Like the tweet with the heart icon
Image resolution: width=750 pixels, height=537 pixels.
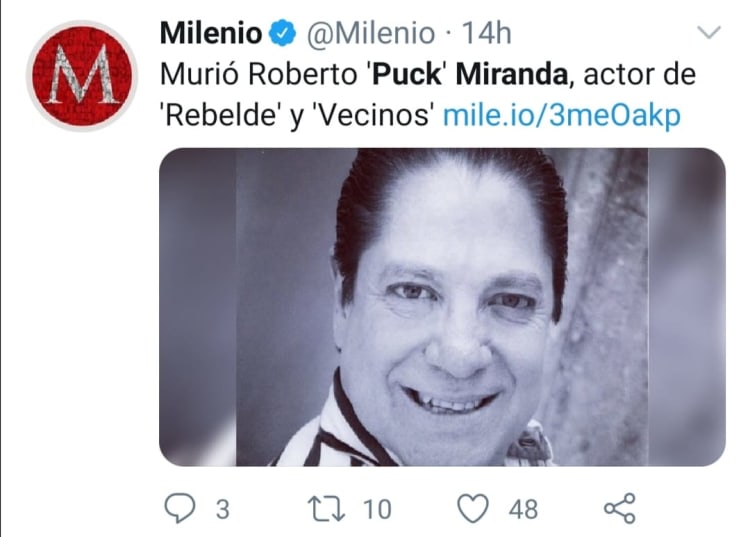[472, 509]
